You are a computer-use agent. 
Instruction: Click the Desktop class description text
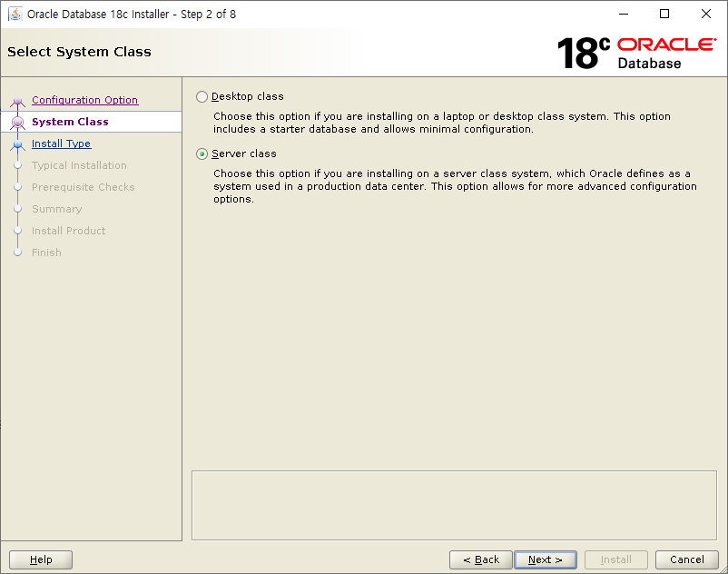tap(442, 123)
